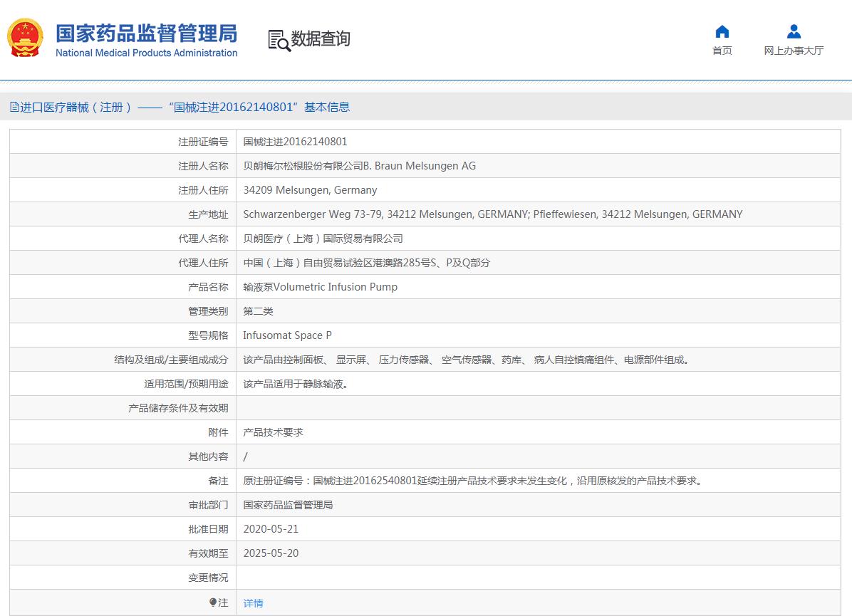Click the 代理人住所 row label
The width and height of the screenshot is (852, 616).
point(203,263)
